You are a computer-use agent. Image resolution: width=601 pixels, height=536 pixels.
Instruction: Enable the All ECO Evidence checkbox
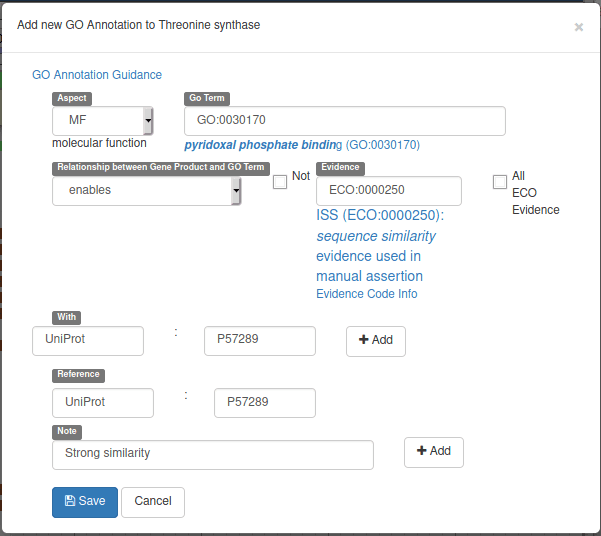pyautogui.click(x=500, y=181)
